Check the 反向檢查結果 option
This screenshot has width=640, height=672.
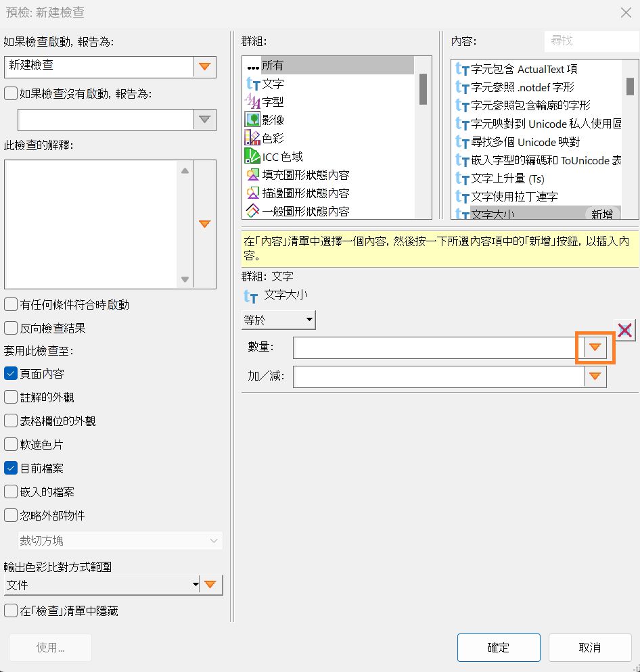[x=10, y=328]
